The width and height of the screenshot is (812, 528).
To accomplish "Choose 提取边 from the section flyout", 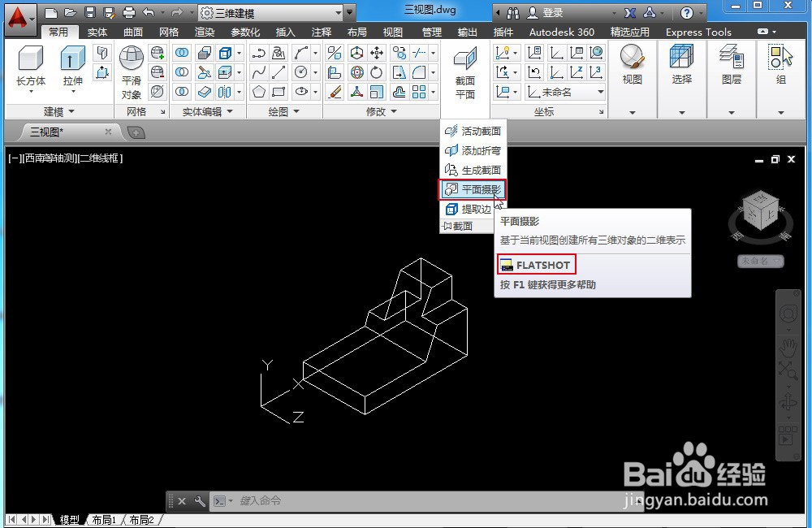I will coord(468,209).
